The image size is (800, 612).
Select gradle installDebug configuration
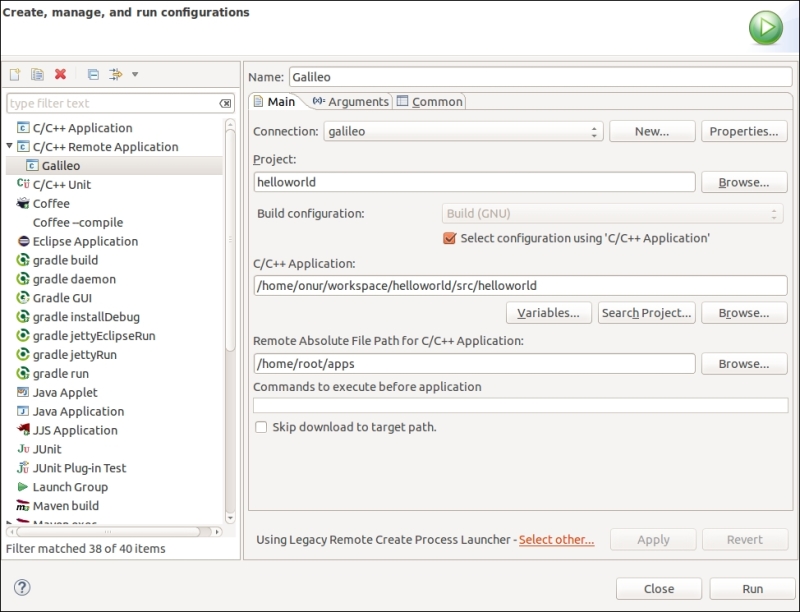click(x=86, y=317)
